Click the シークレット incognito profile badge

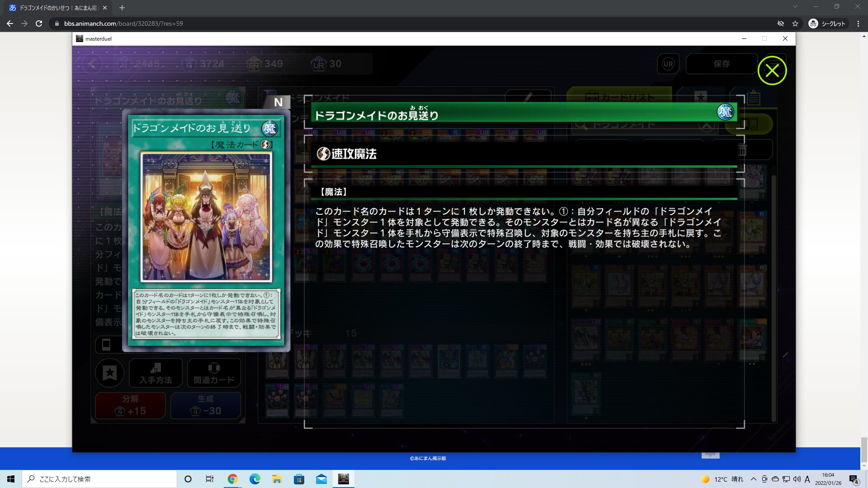pyautogui.click(x=827, y=23)
